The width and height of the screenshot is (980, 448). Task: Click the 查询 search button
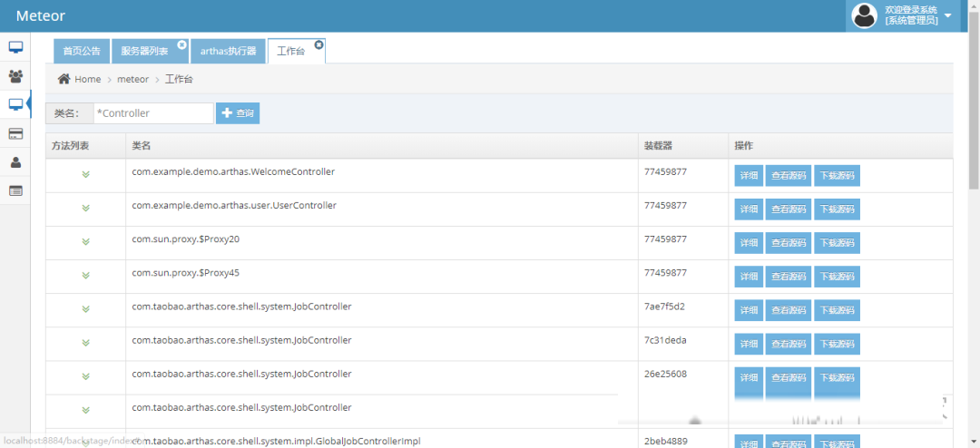pyautogui.click(x=238, y=113)
